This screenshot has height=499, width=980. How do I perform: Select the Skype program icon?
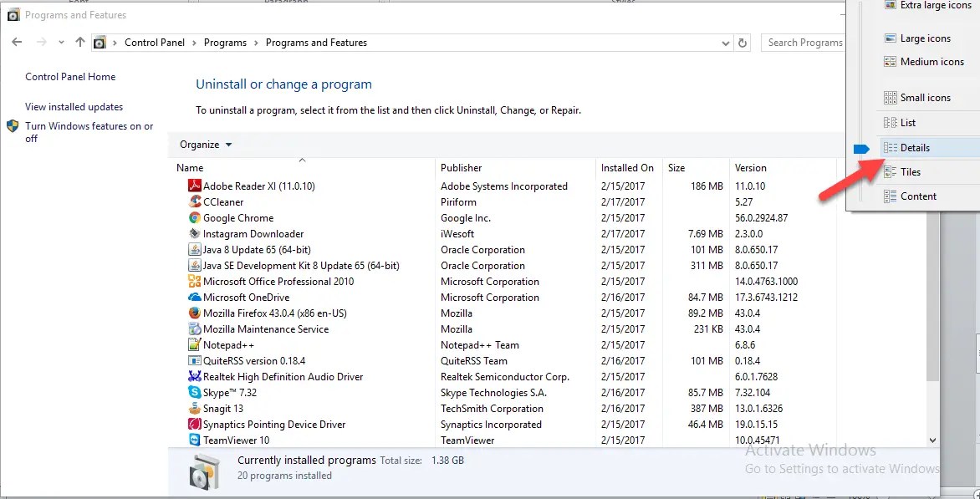[x=195, y=392]
